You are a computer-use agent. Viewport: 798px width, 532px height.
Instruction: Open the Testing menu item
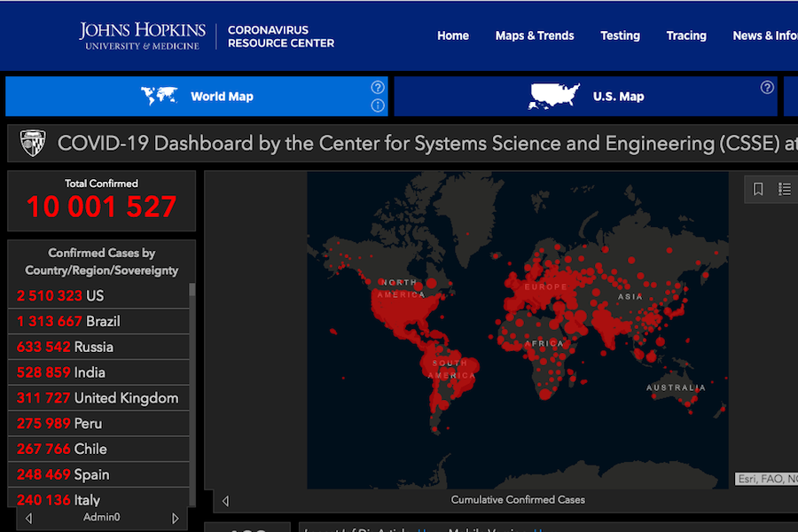[x=620, y=35]
